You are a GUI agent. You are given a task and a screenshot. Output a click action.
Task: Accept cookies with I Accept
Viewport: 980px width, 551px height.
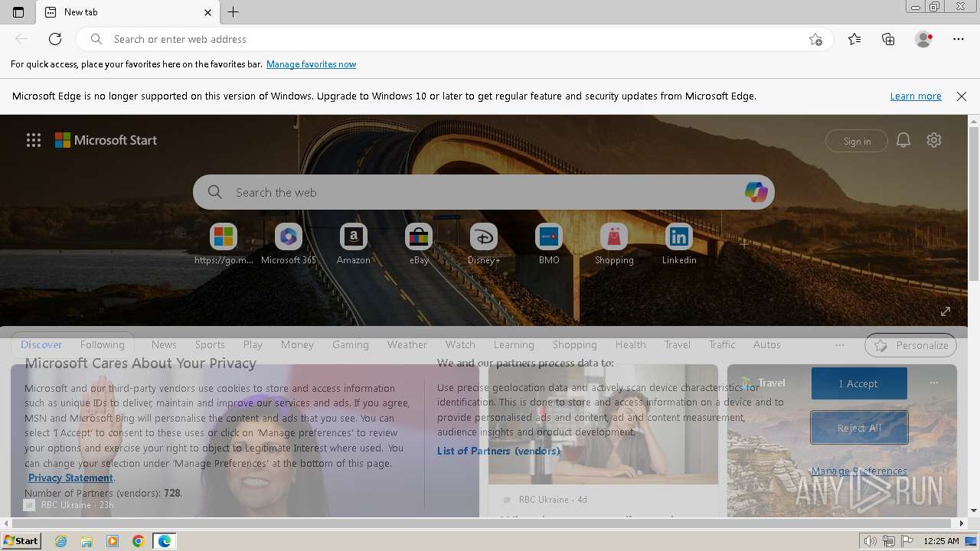click(x=859, y=383)
